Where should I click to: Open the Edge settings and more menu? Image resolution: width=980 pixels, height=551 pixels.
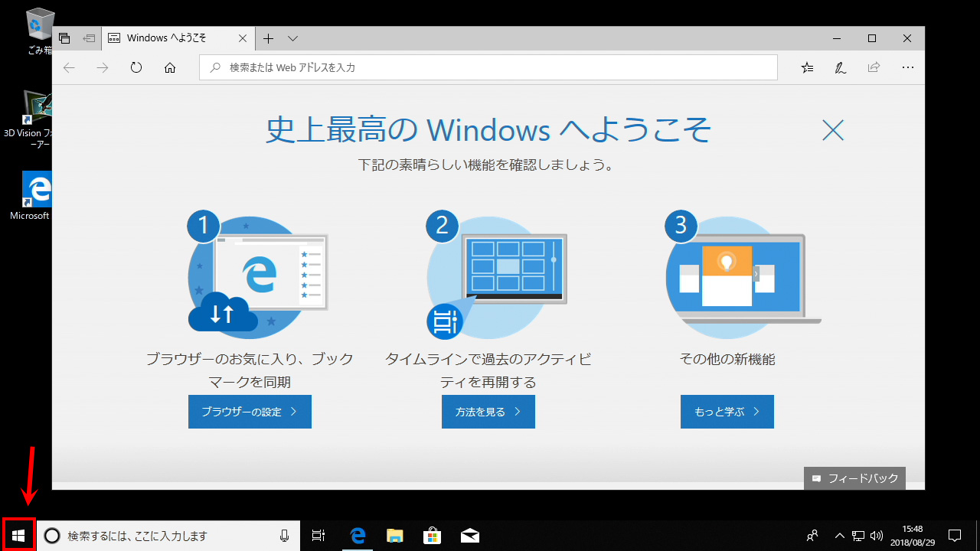[x=908, y=67]
